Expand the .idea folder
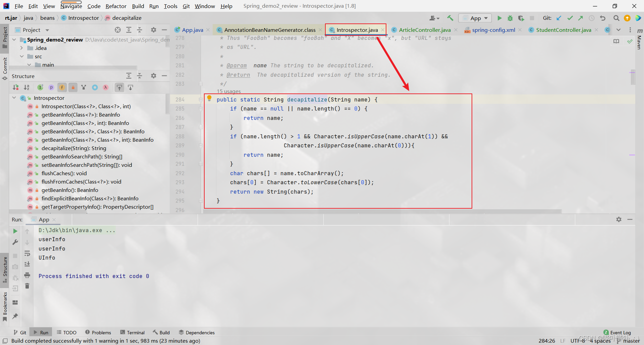The width and height of the screenshot is (644, 345). coord(21,48)
